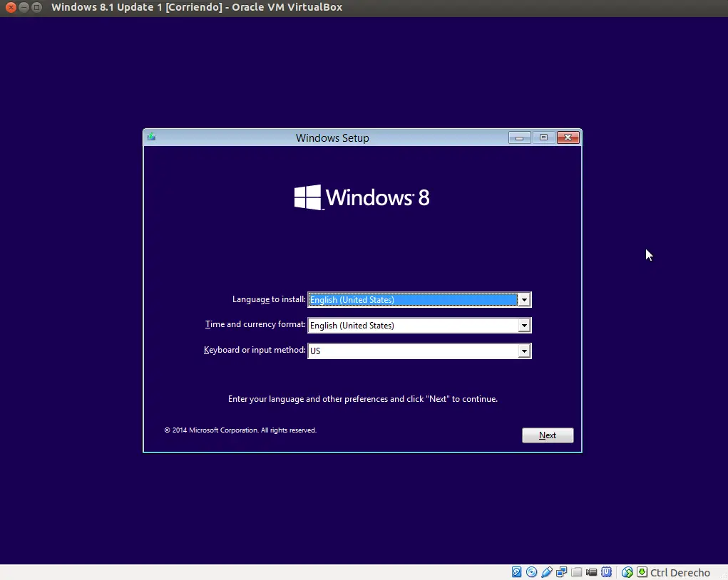The height and width of the screenshot is (580, 728).
Task: Maximize the VirtualBox VM window
Action: (x=36, y=7)
